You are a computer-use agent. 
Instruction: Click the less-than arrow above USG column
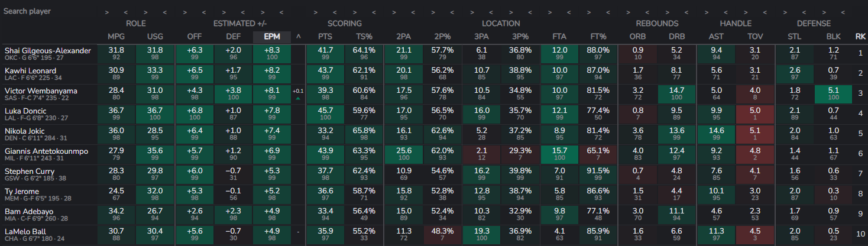(x=165, y=12)
